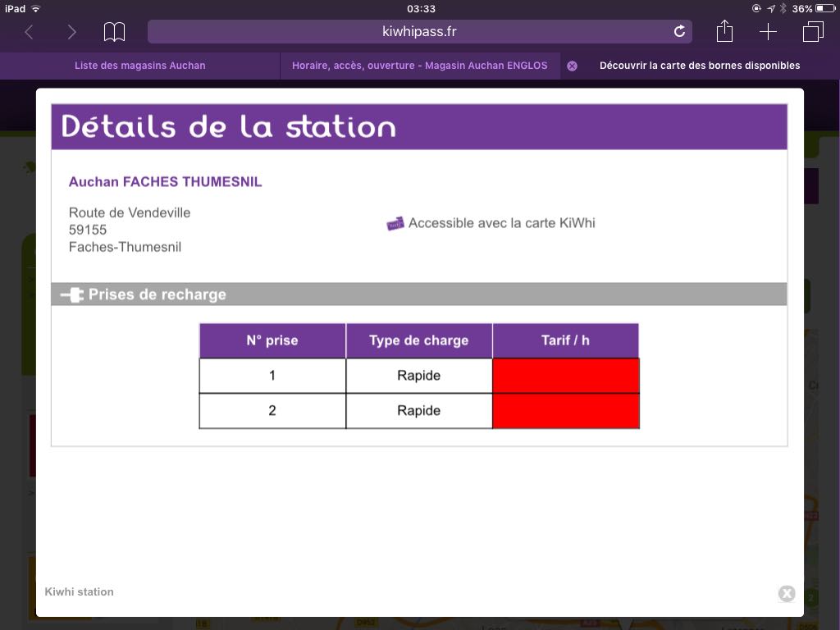The image size is (840, 630).
Task: Tap the kiwhipass.fr address bar
Action: point(419,32)
